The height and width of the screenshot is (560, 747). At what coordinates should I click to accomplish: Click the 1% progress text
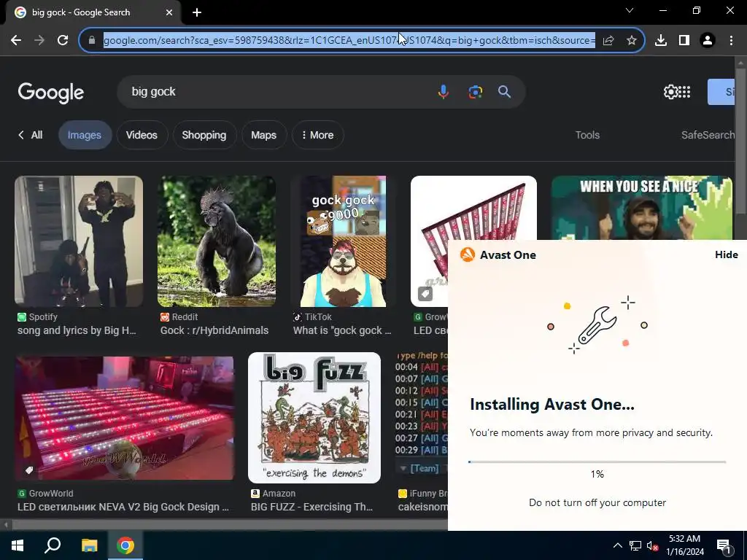(597, 474)
